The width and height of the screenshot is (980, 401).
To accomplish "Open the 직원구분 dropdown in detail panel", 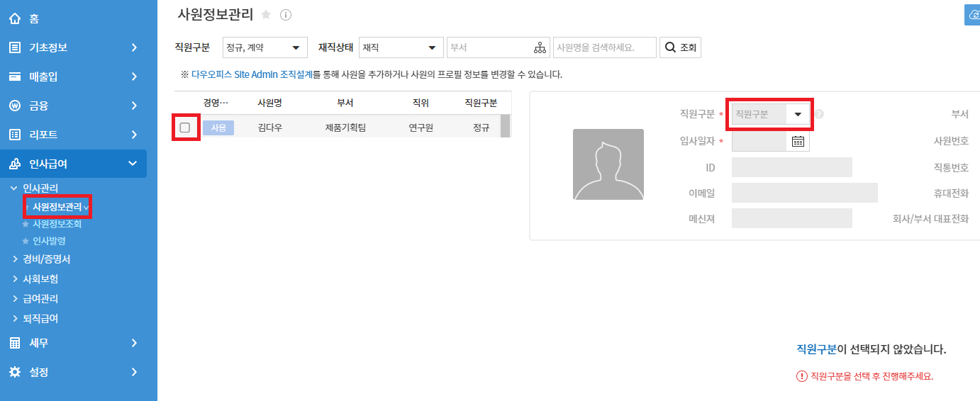I will pyautogui.click(x=770, y=114).
